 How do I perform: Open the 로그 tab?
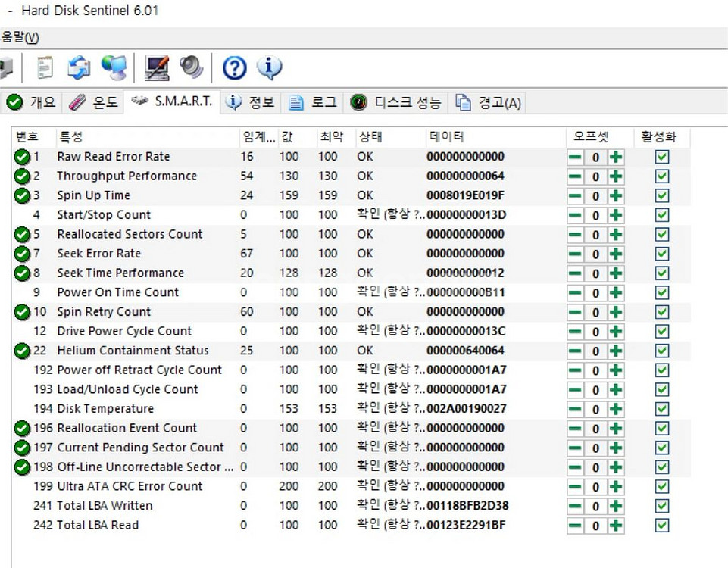click(312, 102)
